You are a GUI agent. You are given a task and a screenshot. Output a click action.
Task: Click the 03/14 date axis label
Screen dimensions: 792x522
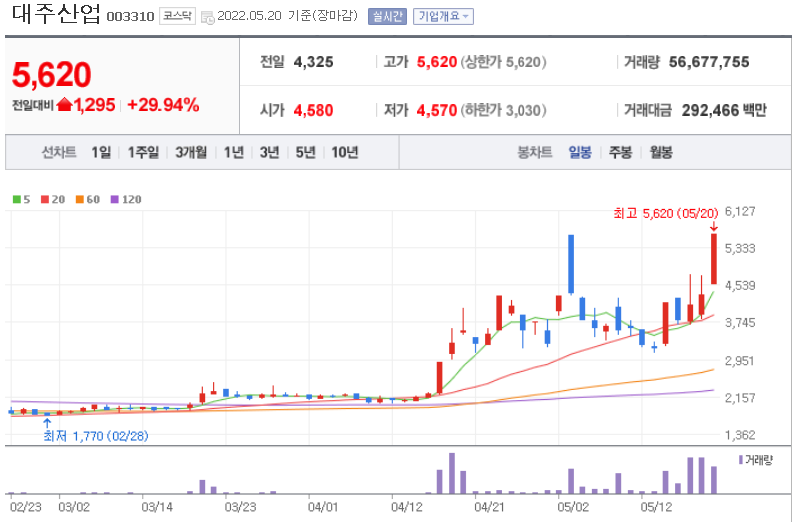coord(157,506)
